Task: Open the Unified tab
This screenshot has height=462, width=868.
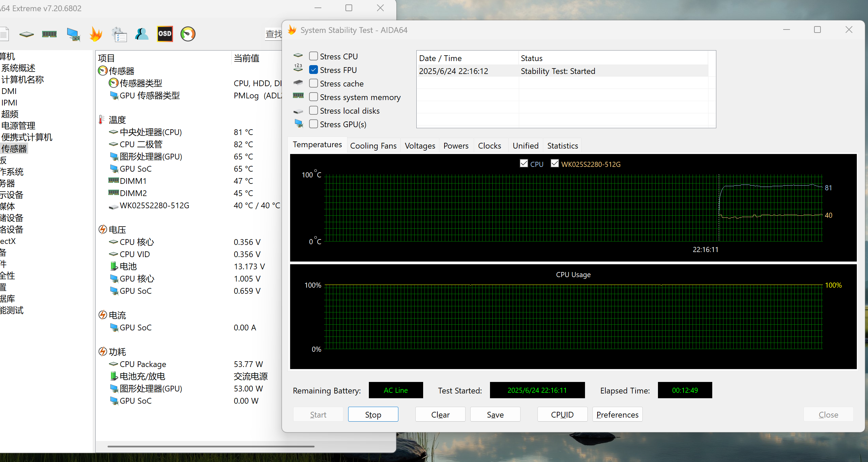Action: [525, 146]
